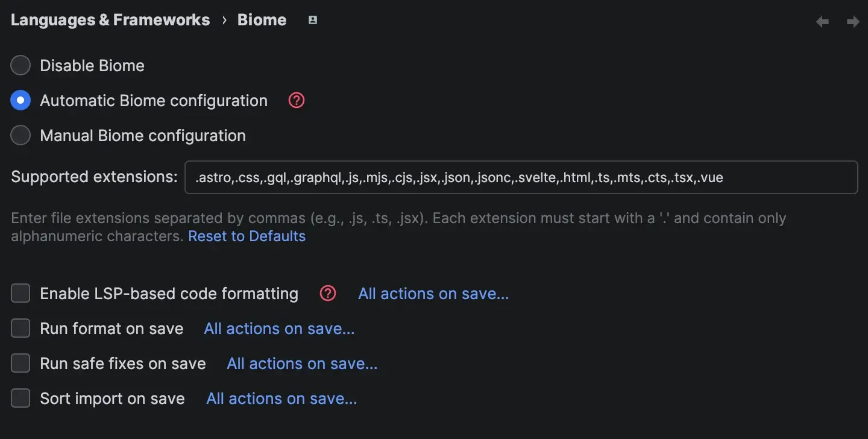Open Languages & Frameworks breadcrumb

coord(110,20)
